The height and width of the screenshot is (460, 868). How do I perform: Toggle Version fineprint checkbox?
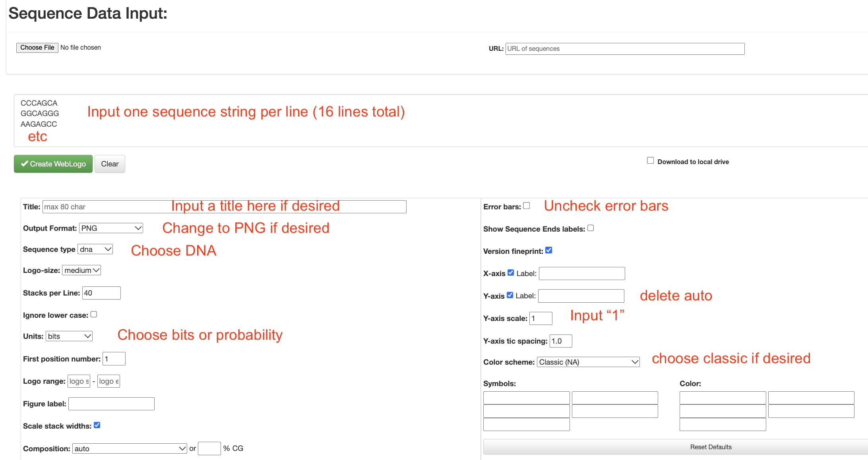click(549, 250)
